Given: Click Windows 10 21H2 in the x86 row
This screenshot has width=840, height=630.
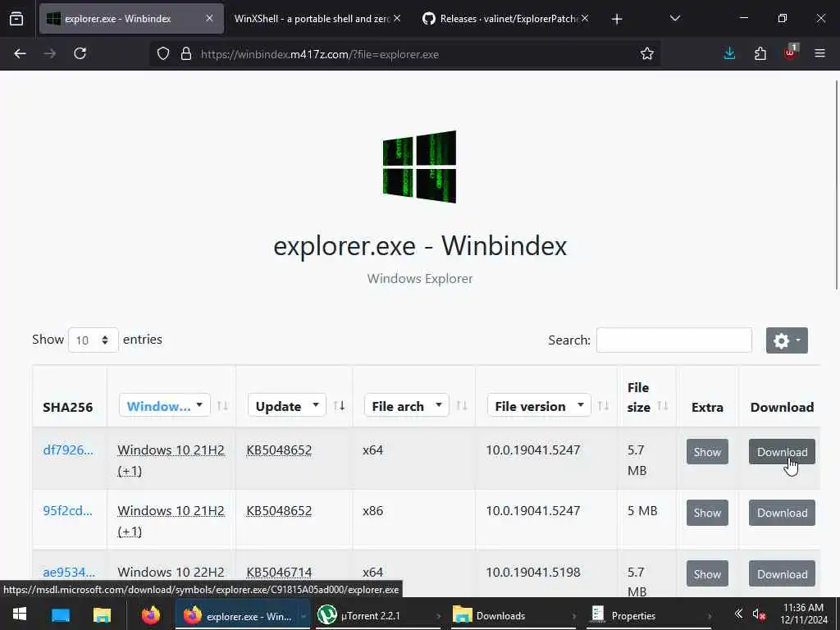Looking at the screenshot, I should coord(171,510).
